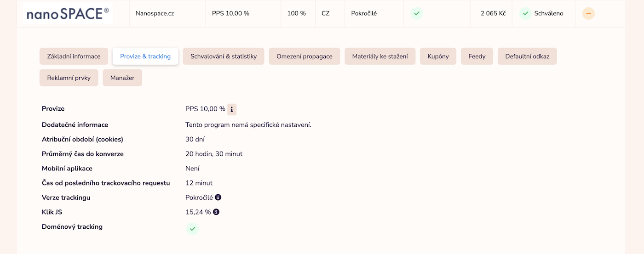The image size is (644, 254).
Task: Click the green checkmark in the program row
Action: tap(416, 13)
